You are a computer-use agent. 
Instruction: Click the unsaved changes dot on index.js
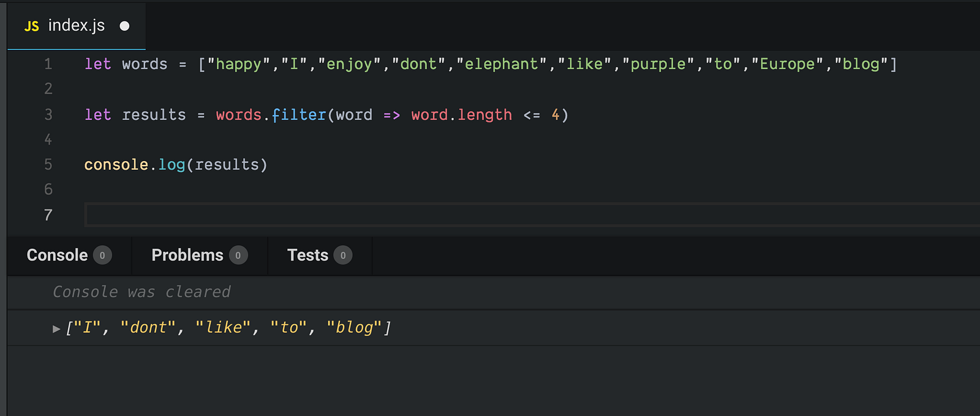coord(125,26)
